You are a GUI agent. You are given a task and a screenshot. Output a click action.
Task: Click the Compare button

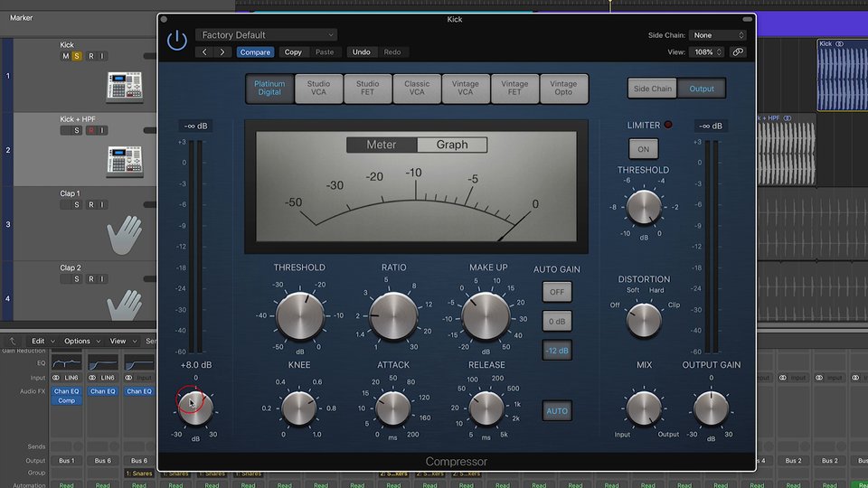(255, 52)
